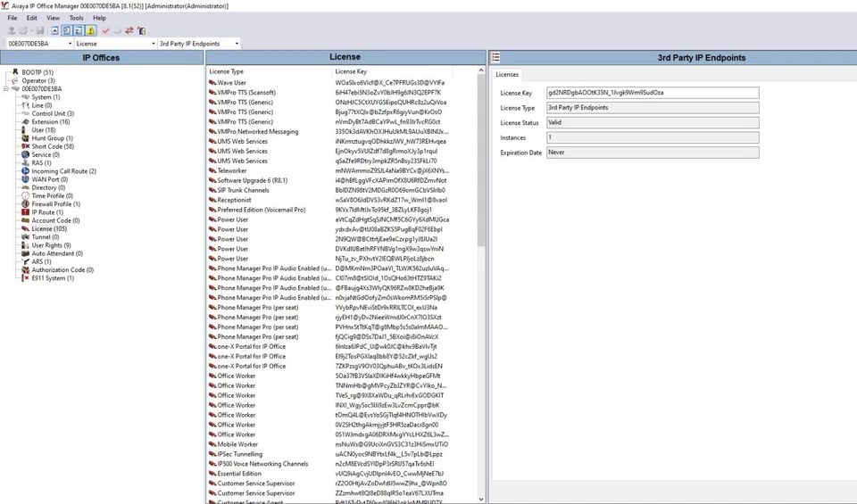Screen dimensions: 857x504
Task: Click the open configuration from IP Office icon
Action: pos(11,30)
